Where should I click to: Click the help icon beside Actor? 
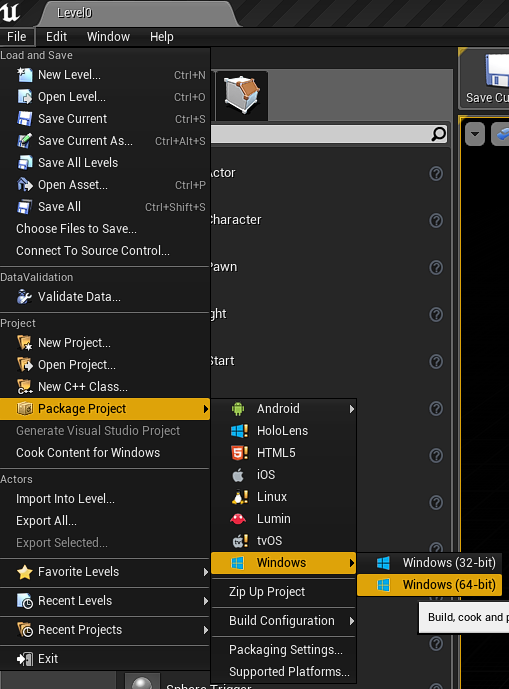(x=436, y=174)
